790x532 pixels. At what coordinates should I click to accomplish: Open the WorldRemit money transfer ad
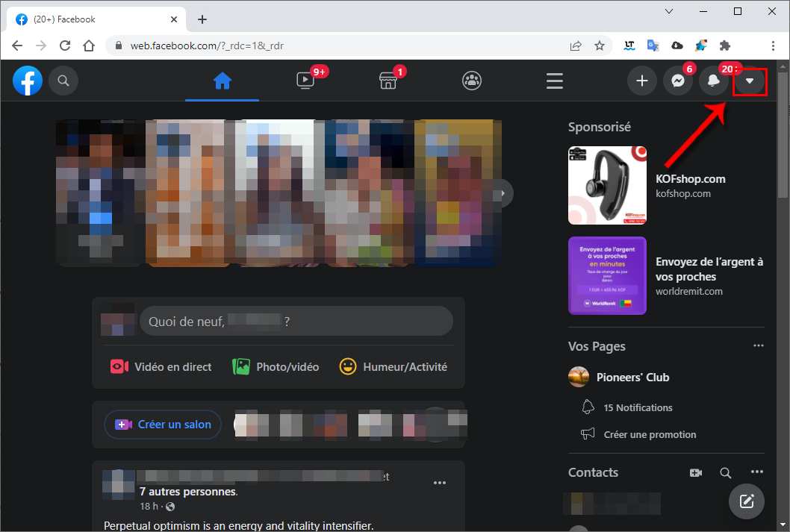click(709, 269)
